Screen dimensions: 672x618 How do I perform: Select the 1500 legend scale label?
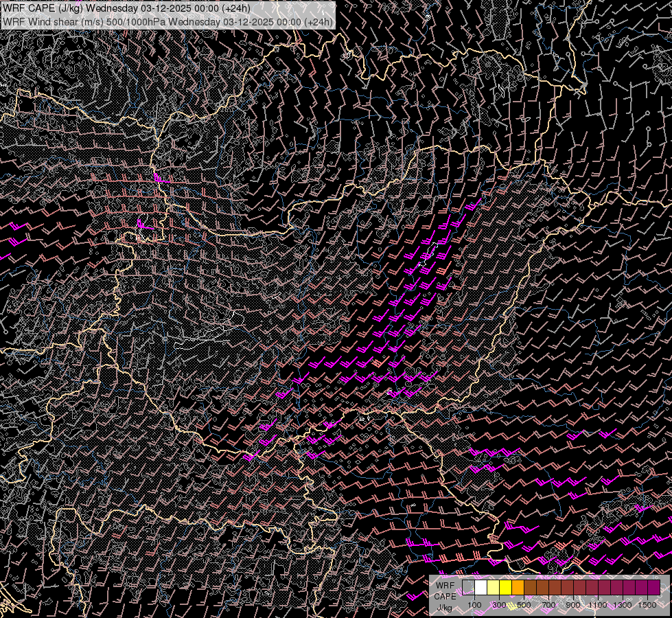coord(647,605)
